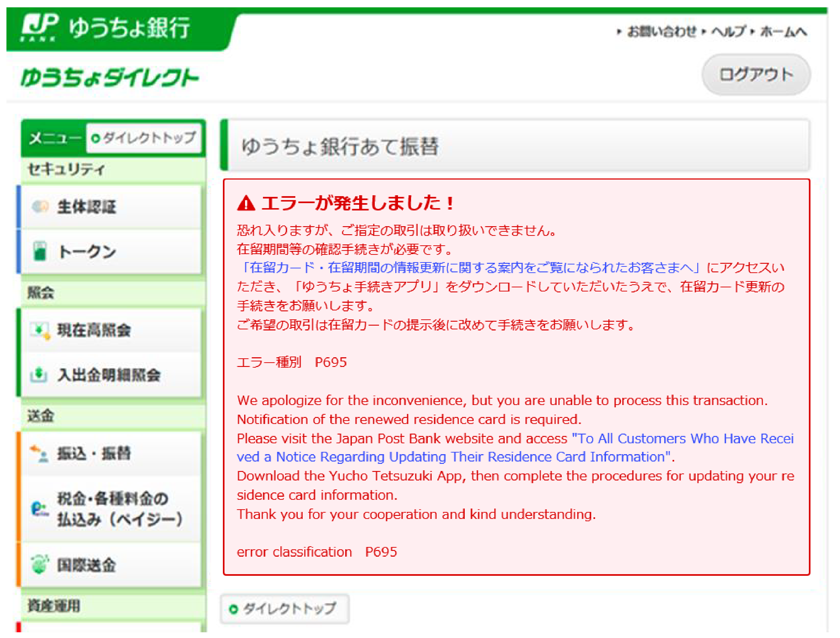Click "Thank you for your cooperation" text
The height and width of the screenshot is (638, 840).
click(416, 515)
